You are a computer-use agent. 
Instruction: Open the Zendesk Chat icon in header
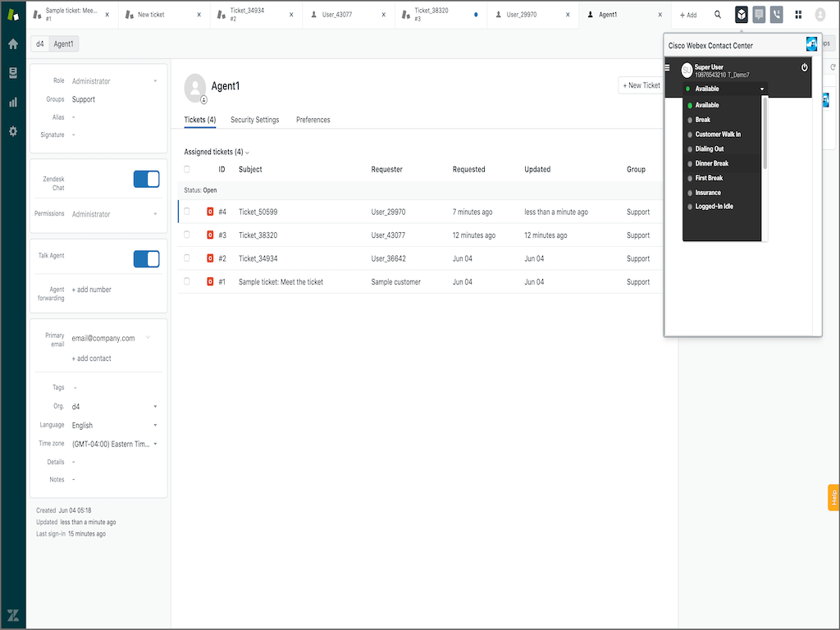point(759,15)
